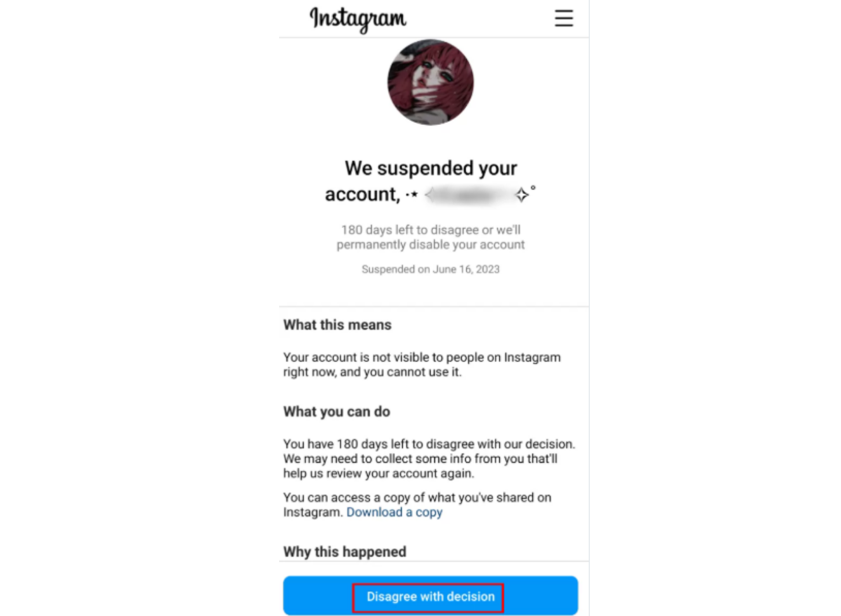The image size is (841, 616).
Task: Select the 'What you can do' heading
Action: tap(337, 411)
